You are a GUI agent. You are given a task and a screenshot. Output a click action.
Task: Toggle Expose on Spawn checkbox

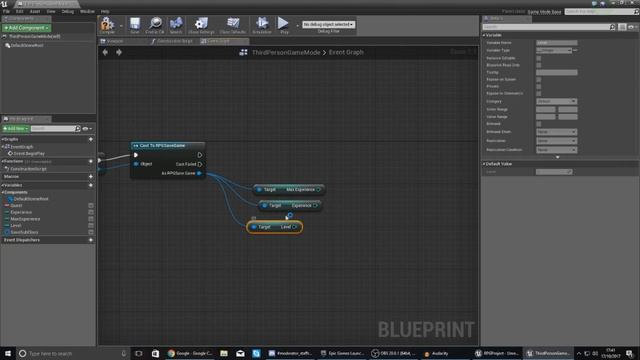tap(539, 79)
